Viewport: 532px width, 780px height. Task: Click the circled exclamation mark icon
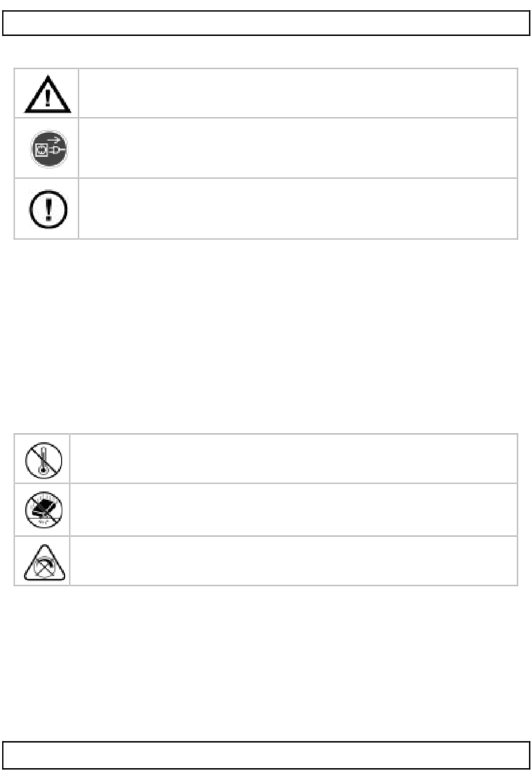click(x=48, y=209)
